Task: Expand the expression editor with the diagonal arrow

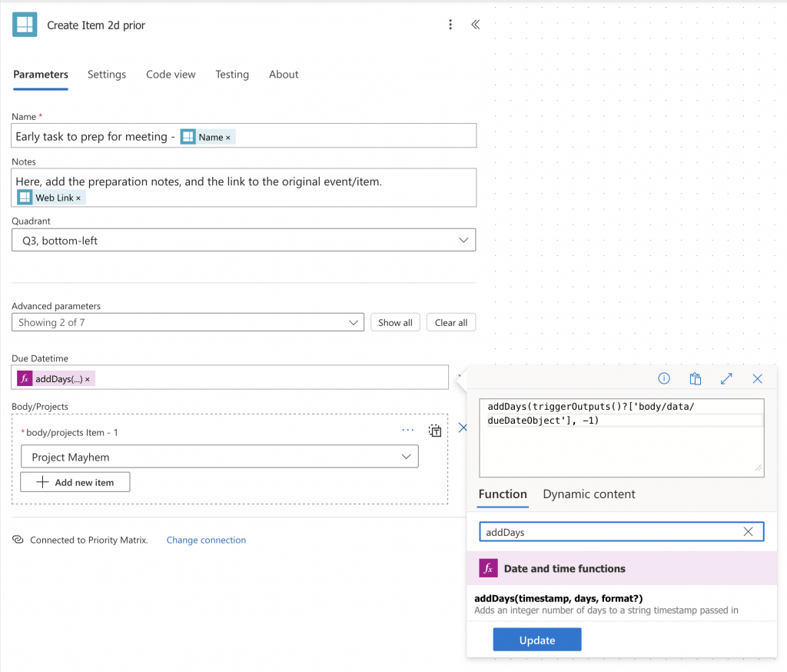Action: click(x=726, y=378)
